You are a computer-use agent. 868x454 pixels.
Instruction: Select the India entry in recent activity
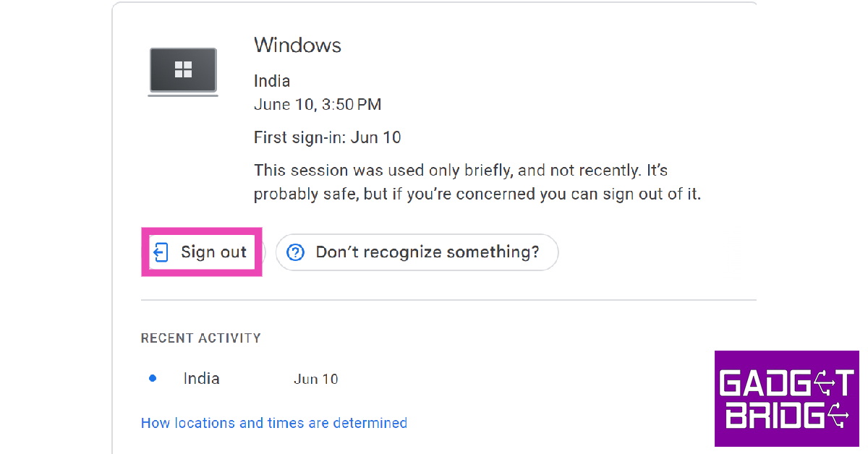tap(202, 378)
